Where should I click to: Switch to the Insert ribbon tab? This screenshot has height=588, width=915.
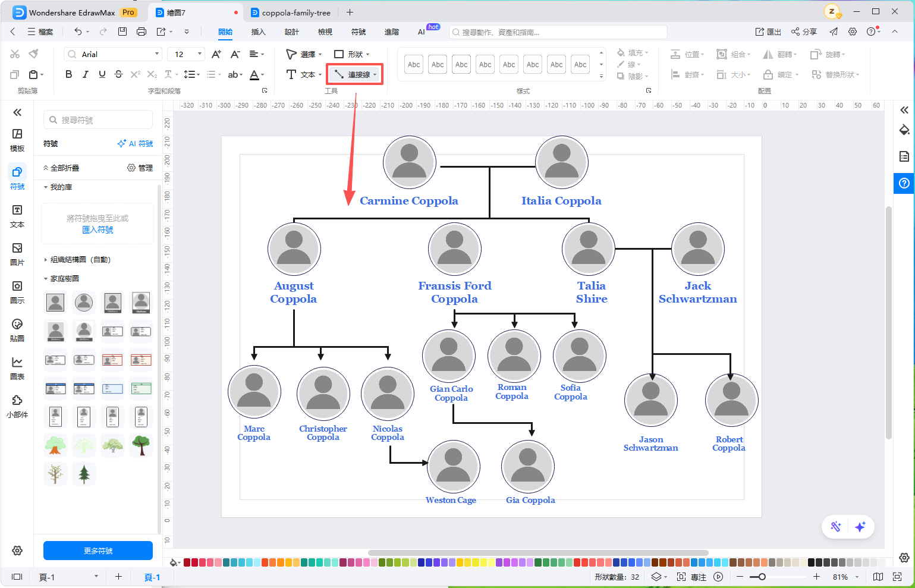click(258, 32)
